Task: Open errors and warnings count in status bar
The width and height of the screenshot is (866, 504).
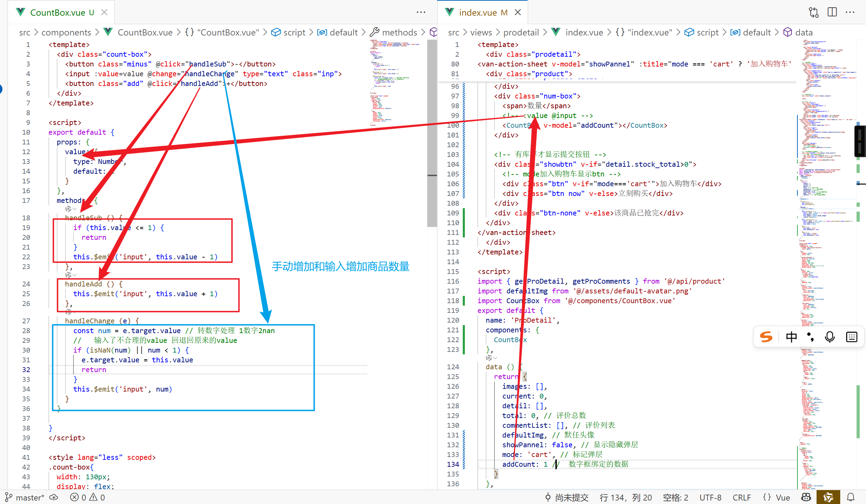Action: [87, 497]
